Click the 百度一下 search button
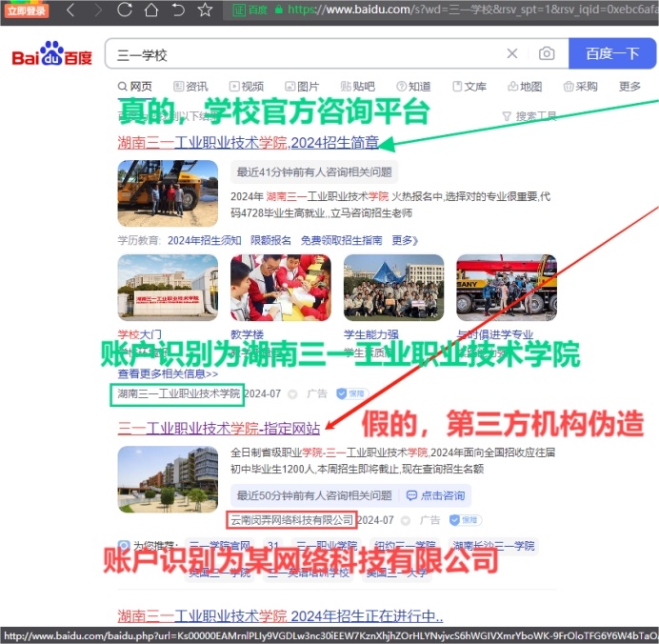The height and width of the screenshot is (644, 659). [612, 53]
